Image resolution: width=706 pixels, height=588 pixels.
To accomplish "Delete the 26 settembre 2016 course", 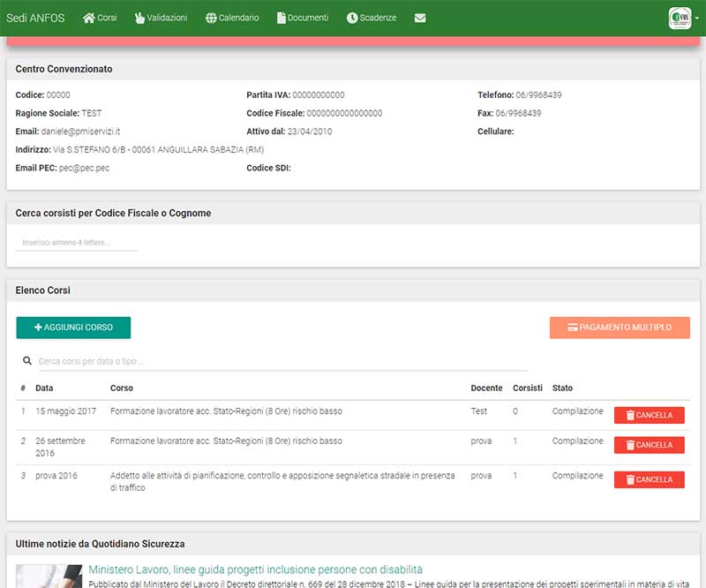I will pyautogui.click(x=650, y=445).
